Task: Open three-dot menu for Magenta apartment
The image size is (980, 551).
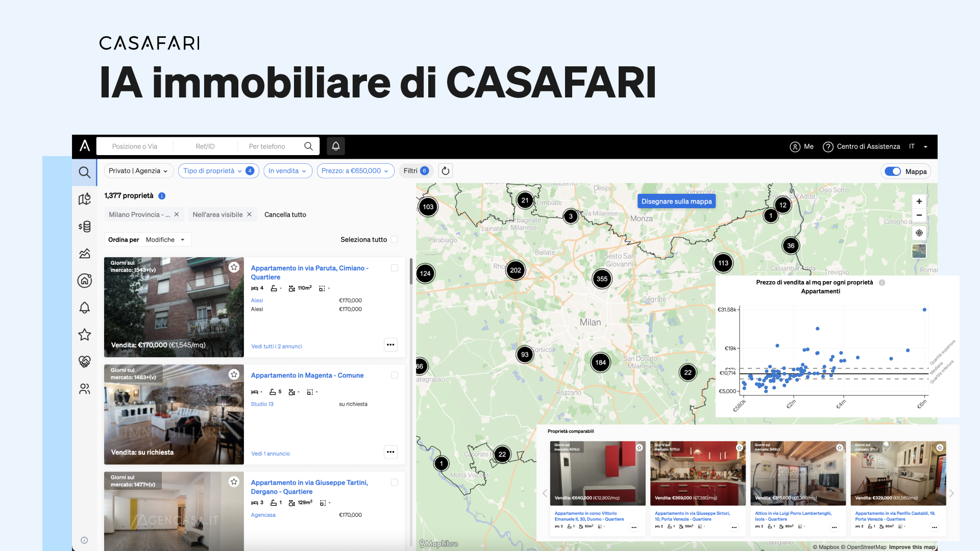Action: click(390, 452)
